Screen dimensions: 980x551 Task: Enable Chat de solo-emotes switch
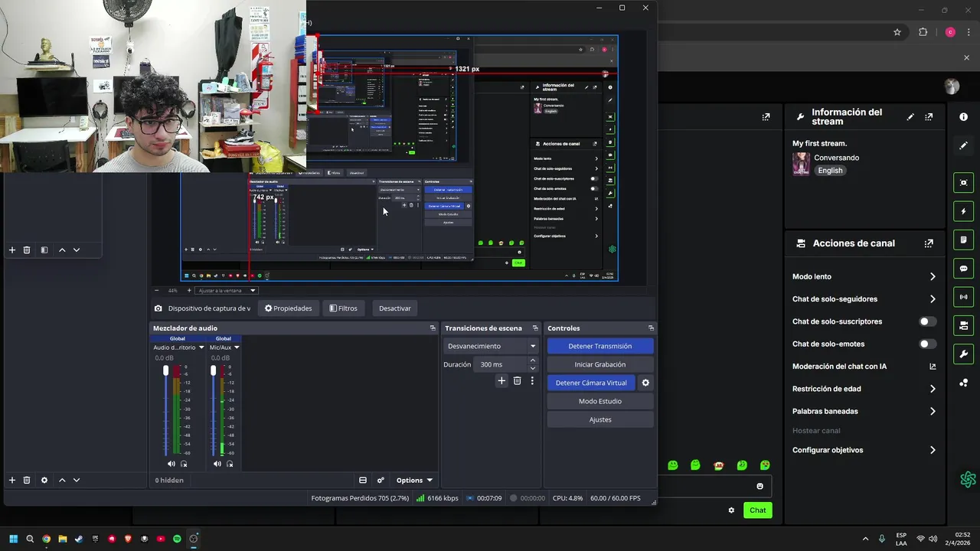click(927, 344)
